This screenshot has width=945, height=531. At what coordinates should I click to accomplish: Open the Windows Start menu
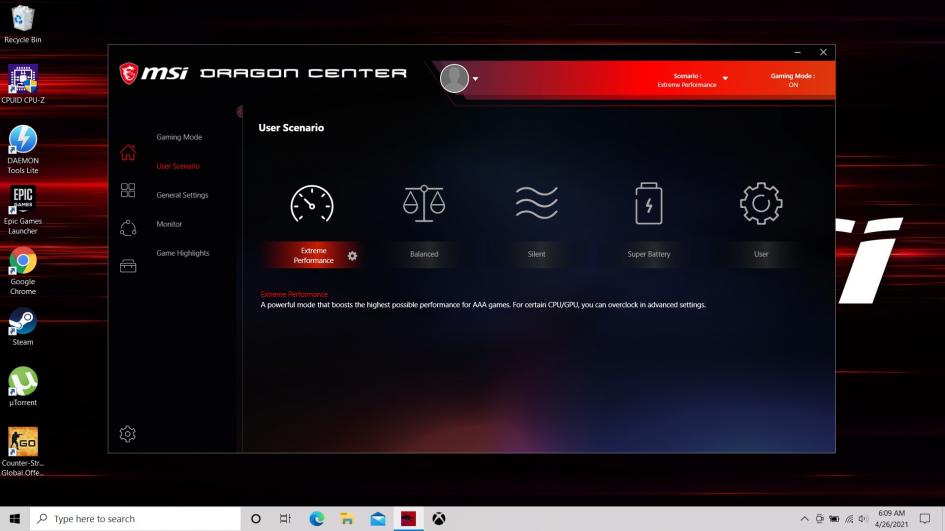click(x=14, y=519)
